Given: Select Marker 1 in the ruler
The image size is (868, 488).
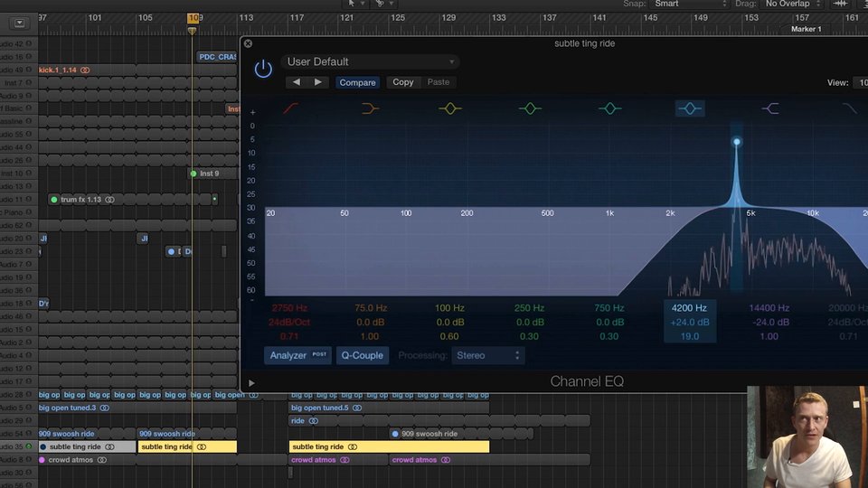Looking at the screenshot, I should 806,29.
